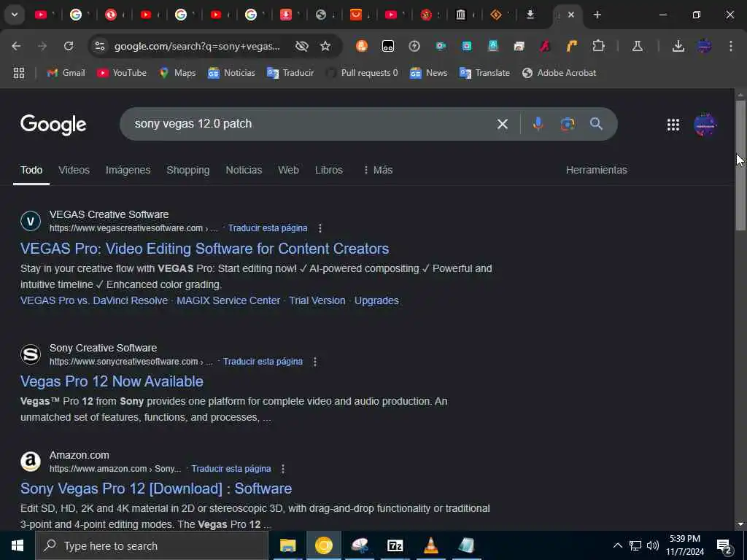
Task: Click the address bar URL field
Action: click(197, 46)
